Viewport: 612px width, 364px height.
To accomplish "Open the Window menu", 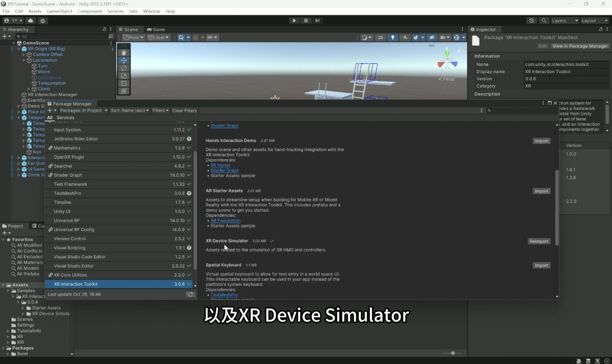I will [152, 11].
